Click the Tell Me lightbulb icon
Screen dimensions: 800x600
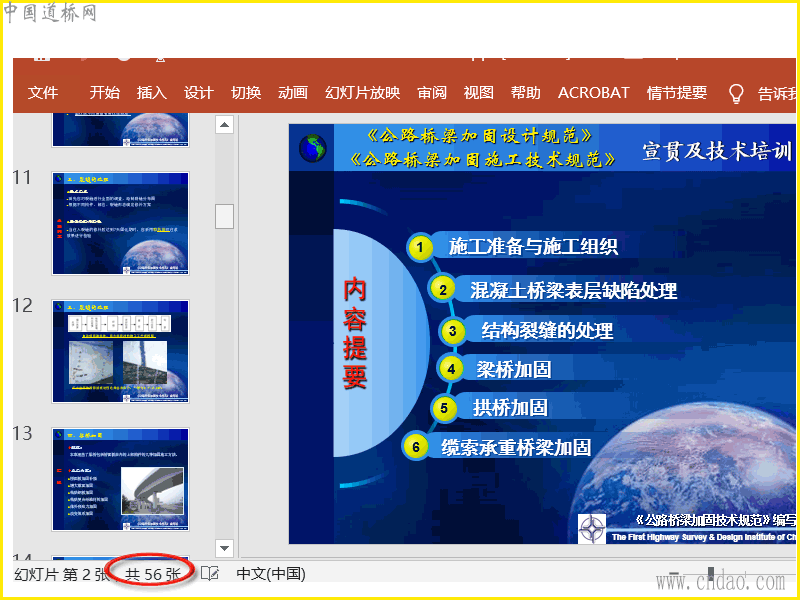click(x=736, y=94)
